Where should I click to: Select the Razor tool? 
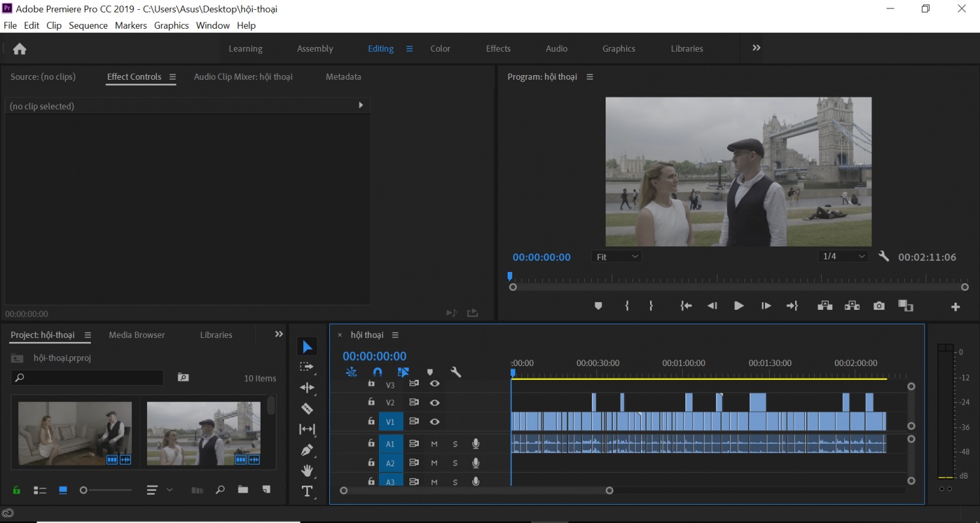[x=307, y=409]
